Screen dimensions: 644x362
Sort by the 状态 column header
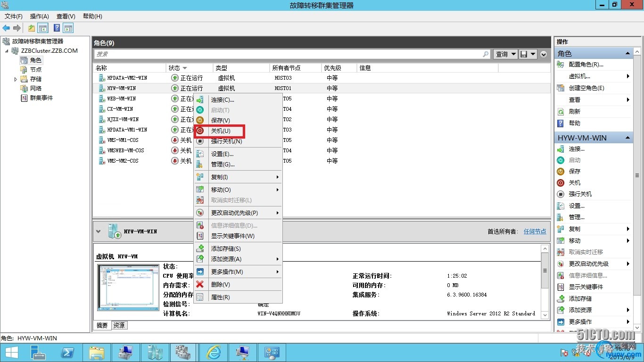[x=190, y=68]
